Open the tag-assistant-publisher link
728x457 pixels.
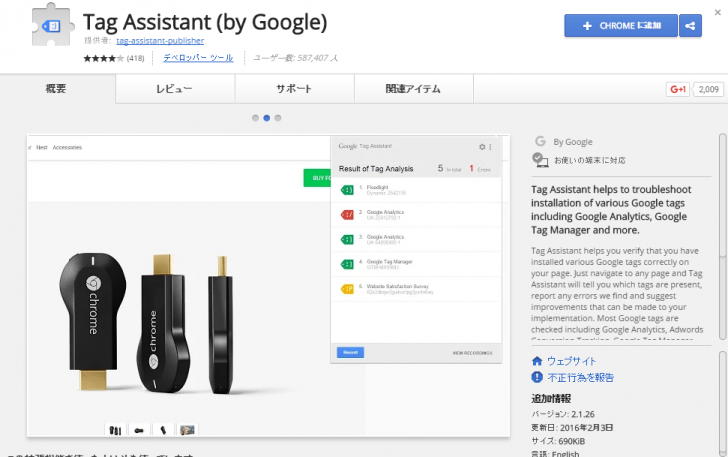click(x=160, y=41)
